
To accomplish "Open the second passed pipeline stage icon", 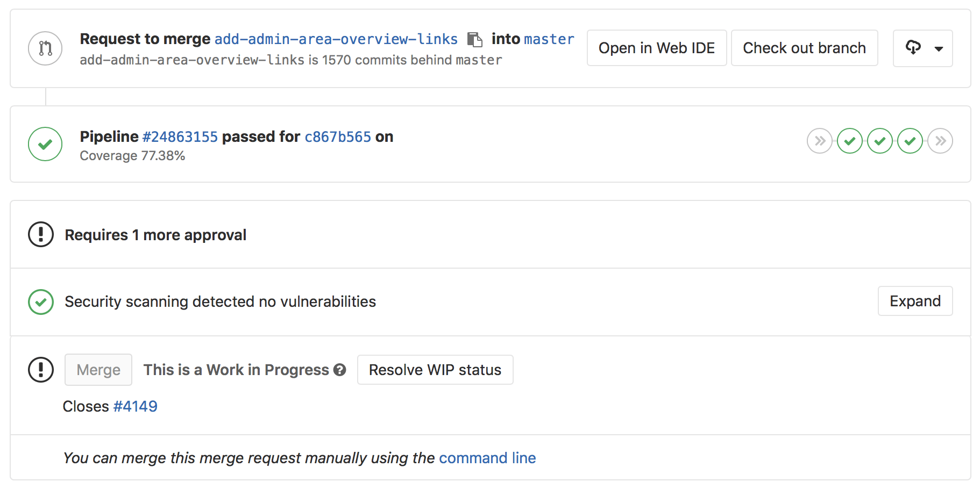I will pyautogui.click(x=880, y=141).
